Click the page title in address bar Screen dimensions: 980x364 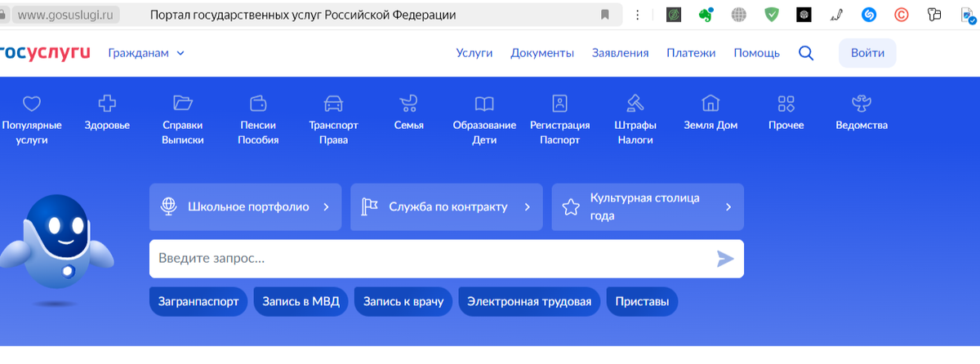coord(304,15)
